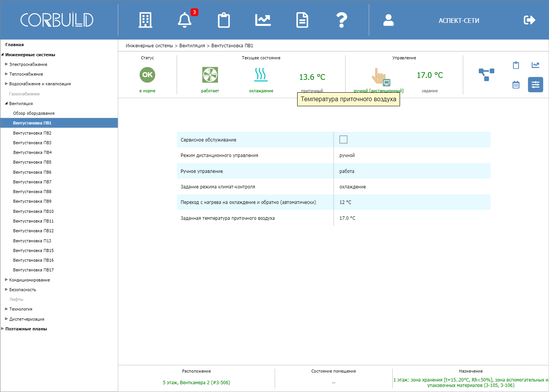The width and height of the screenshot is (549, 392).
Task: Expand the Поэтажные планы arrow
Action: [2, 329]
